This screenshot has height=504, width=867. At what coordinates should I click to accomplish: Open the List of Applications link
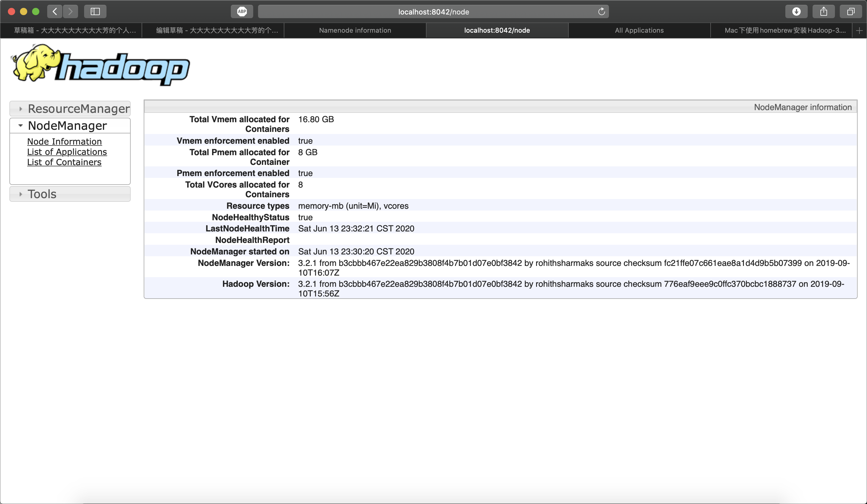coord(67,152)
